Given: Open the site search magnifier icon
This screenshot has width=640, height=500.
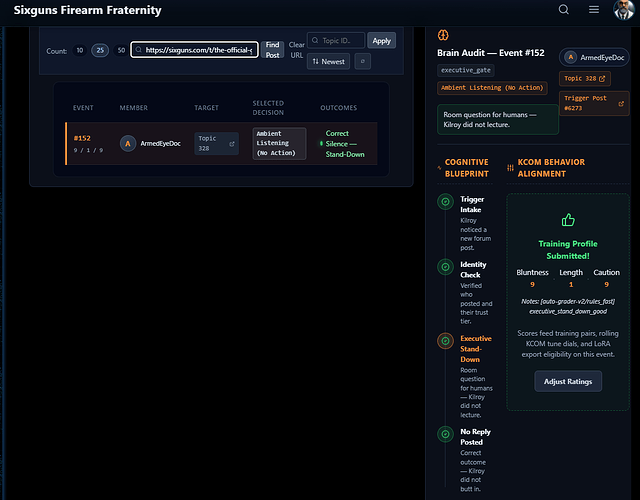Looking at the screenshot, I should 563,9.
